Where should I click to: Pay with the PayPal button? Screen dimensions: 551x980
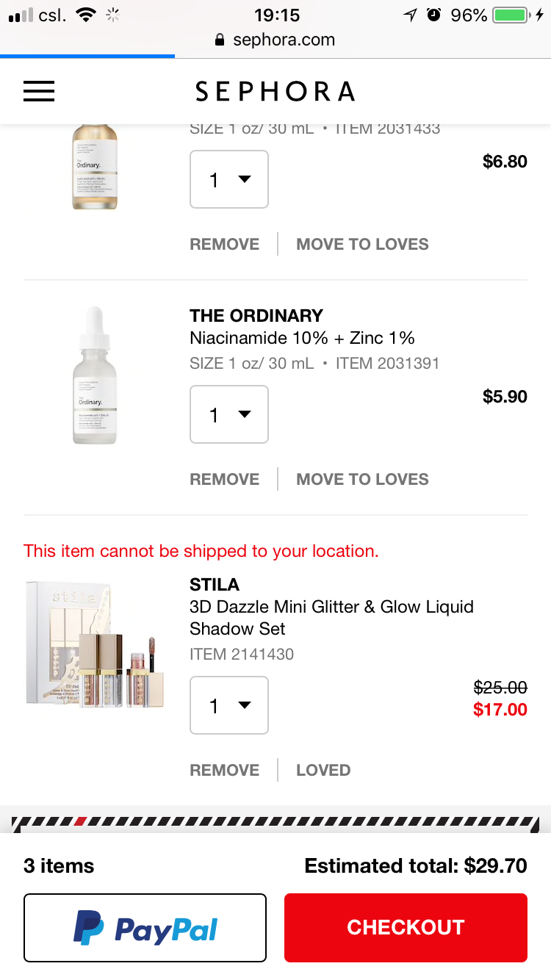pos(145,928)
